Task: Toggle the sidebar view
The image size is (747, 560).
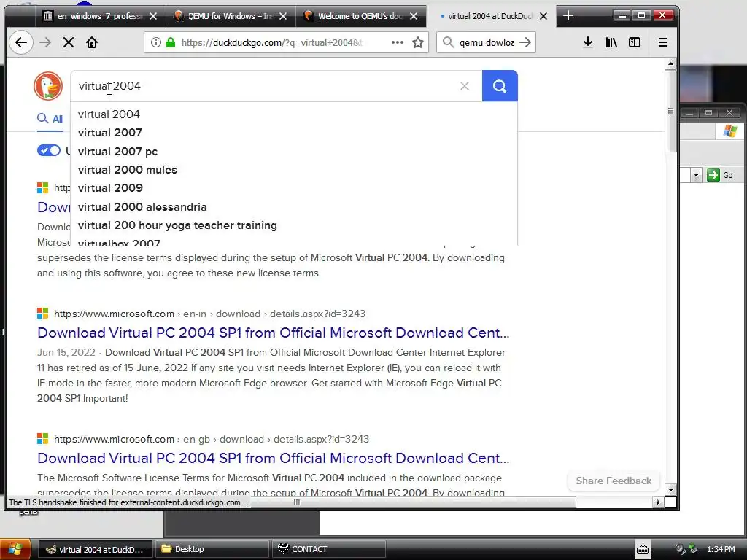Action: click(x=635, y=42)
